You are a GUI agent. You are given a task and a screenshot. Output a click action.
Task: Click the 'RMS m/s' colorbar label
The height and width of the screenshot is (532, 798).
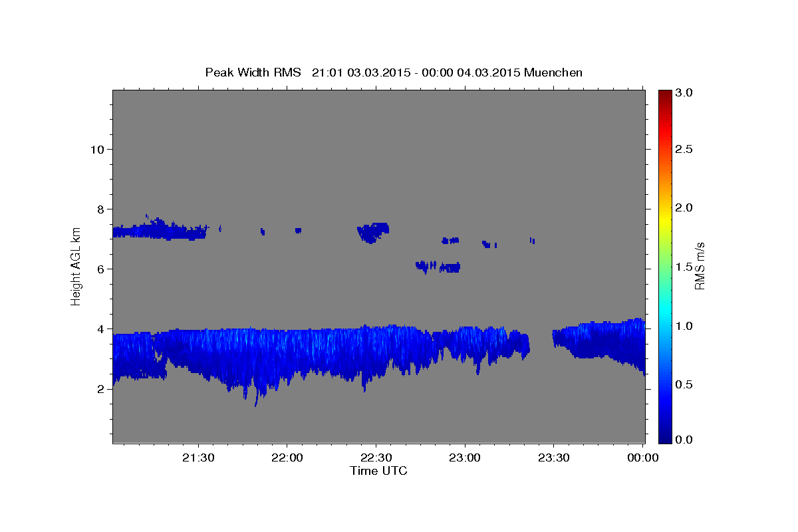coord(699,265)
